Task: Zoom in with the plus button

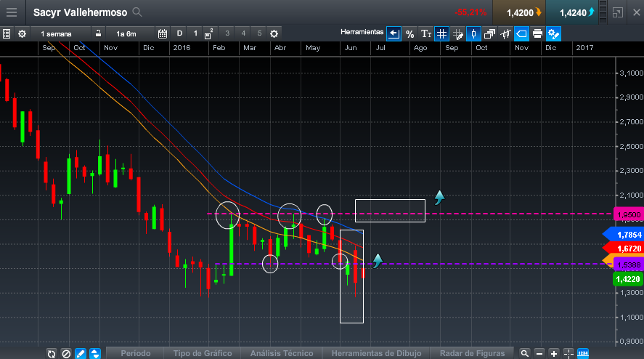Action: pyautogui.click(x=554, y=353)
